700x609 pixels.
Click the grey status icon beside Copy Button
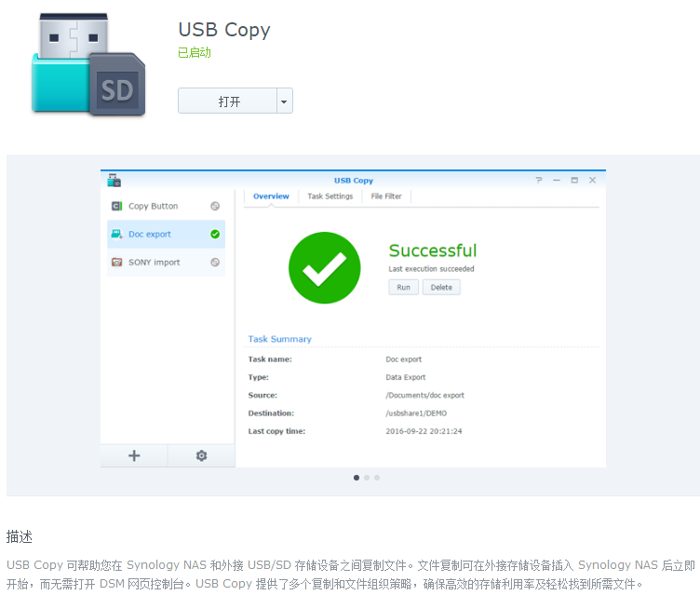(215, 207)
